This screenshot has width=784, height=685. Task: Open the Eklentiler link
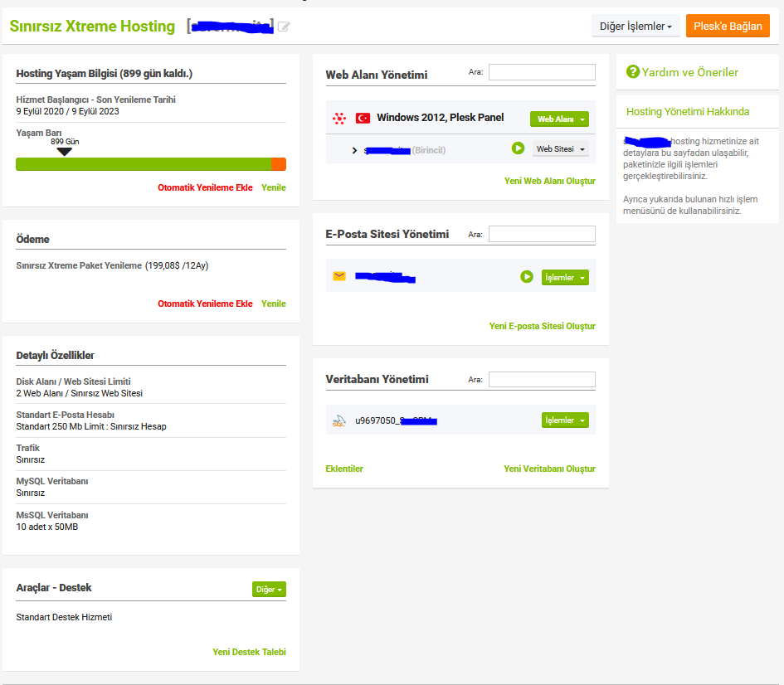(344, 469)
